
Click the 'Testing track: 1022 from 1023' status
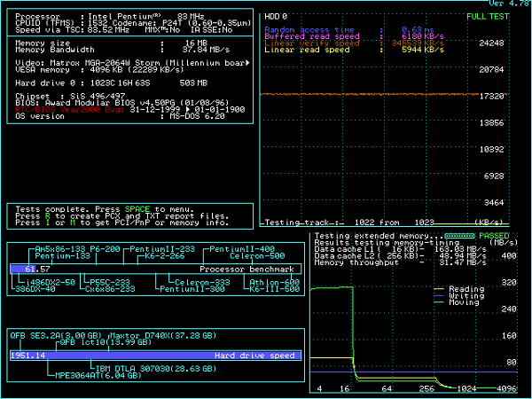[x=349, y=223]
